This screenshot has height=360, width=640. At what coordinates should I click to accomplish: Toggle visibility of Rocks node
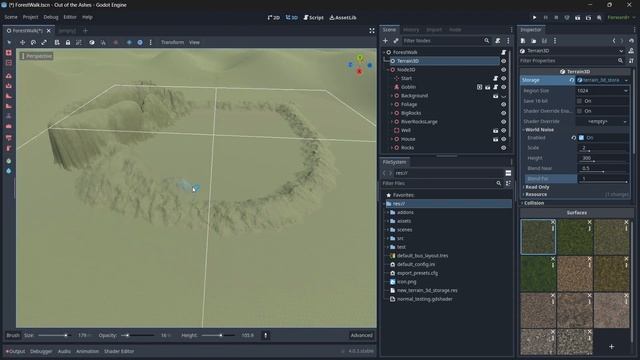[503, 148]
